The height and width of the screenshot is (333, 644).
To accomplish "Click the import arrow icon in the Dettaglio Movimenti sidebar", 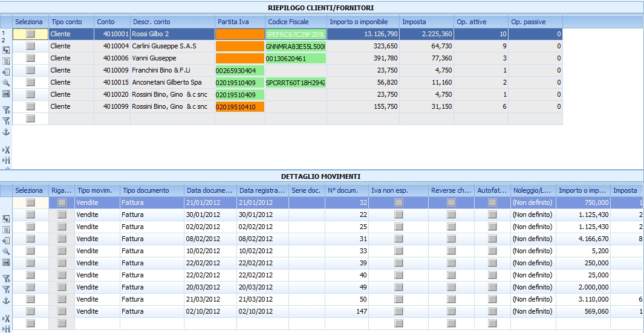I will pyautogui.click(x=6, y=241).
